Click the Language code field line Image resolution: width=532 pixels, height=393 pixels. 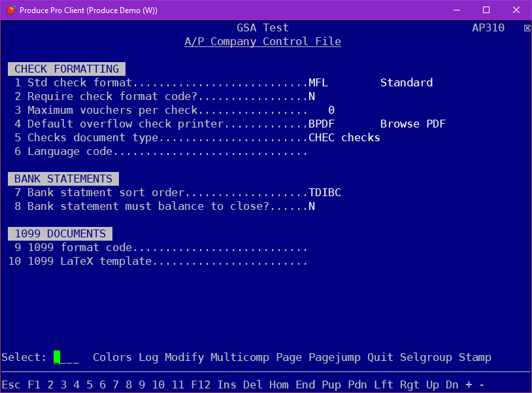tap(161, 151)
